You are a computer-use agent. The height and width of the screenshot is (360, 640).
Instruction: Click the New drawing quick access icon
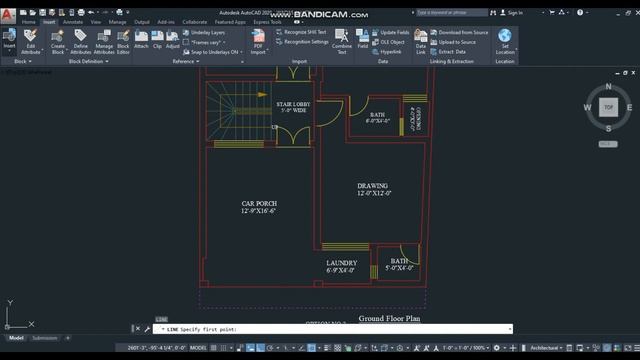23,13
